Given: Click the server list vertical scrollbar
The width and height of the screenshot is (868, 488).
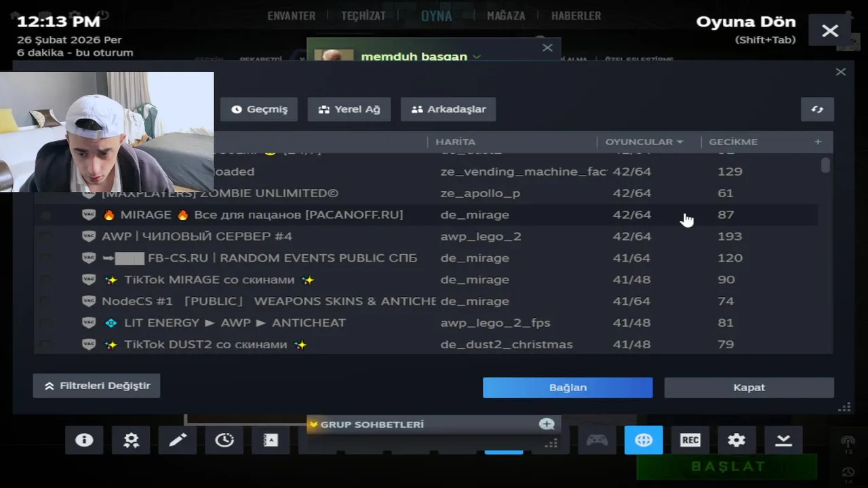Looking at the screenshot, I should 825,165.
